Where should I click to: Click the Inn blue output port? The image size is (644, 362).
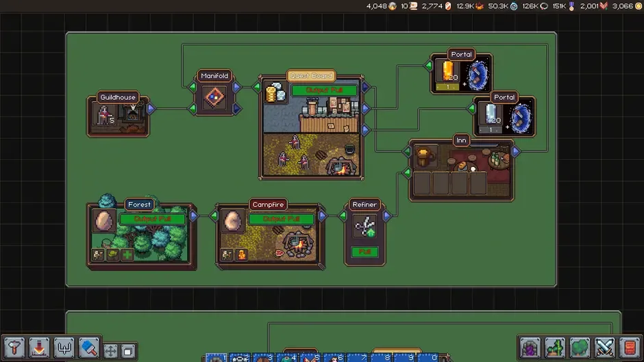coord(516,151)
